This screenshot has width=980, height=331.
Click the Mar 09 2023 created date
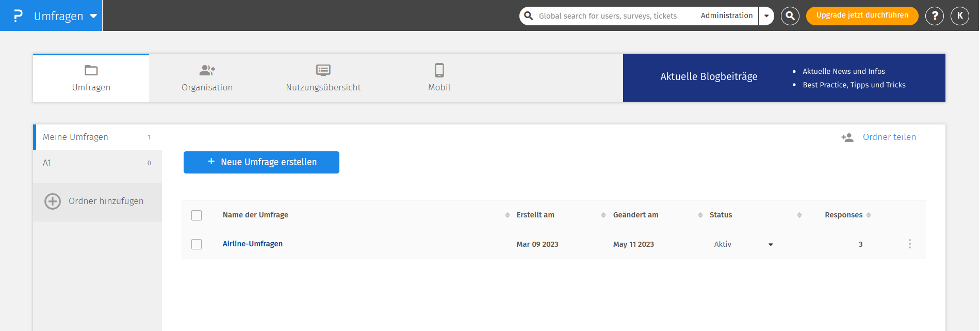tap(537, 244)
